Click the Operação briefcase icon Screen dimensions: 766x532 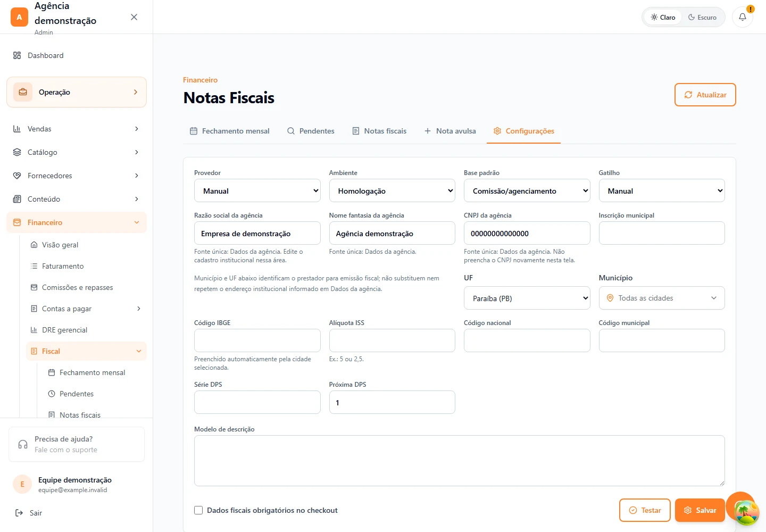point(23,92)
